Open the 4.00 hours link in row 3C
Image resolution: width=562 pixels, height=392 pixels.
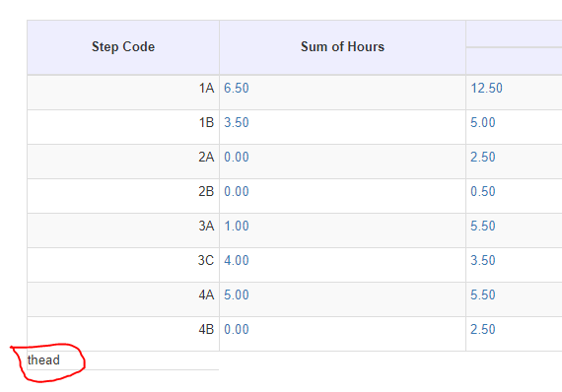237,260
